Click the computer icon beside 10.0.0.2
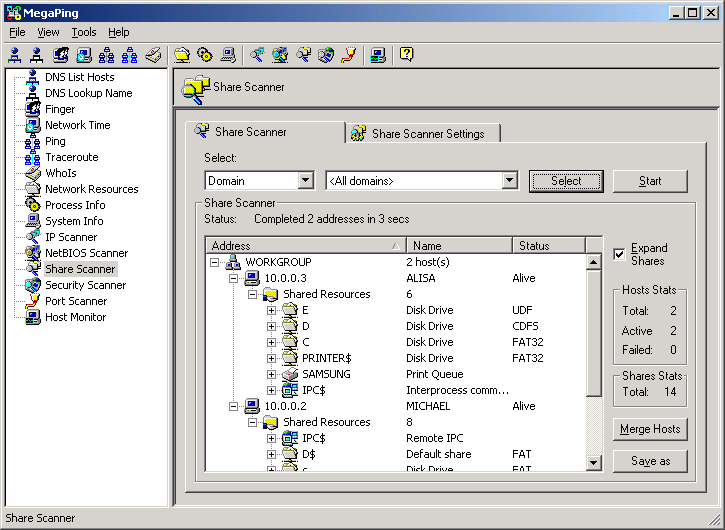The height and width of the screenshot is (530, 725). 252,406
